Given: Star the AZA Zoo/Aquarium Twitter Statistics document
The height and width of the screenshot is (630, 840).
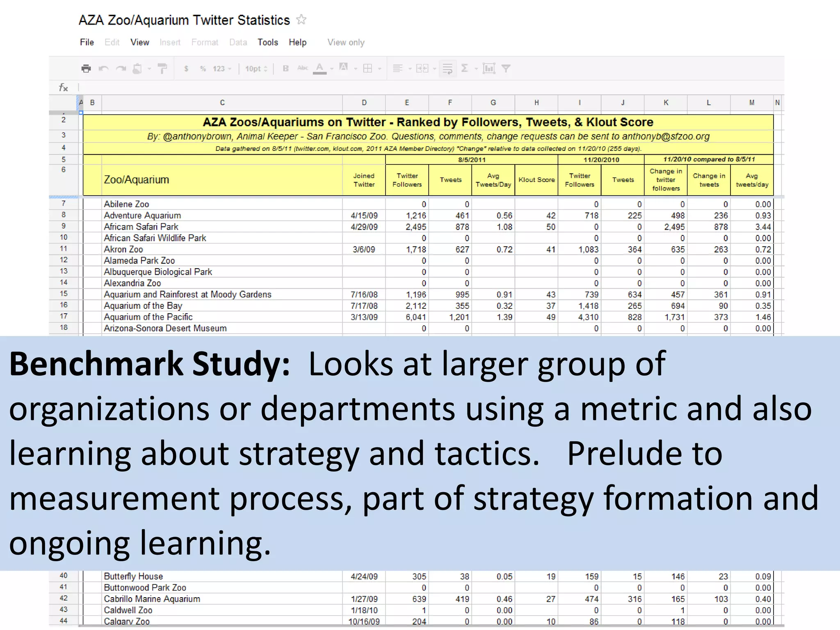Looking at the screenshot, I should (x=301, y=19).
